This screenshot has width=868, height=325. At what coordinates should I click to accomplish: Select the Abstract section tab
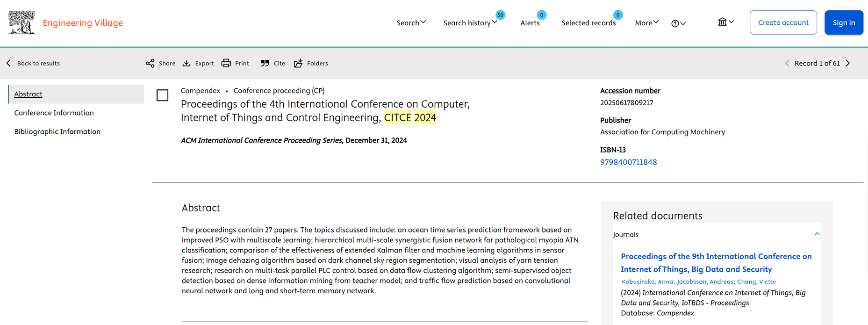pyautogui.click(x=76, y=94)
